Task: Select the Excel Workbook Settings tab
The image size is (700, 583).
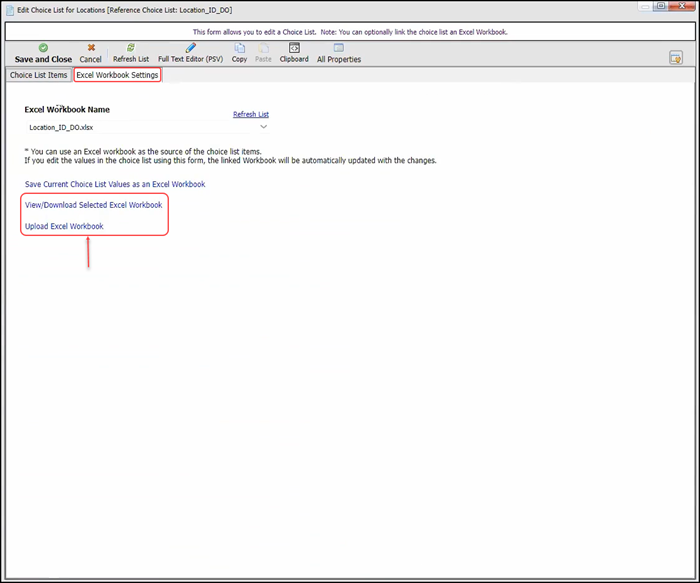Action: [117, 75]
